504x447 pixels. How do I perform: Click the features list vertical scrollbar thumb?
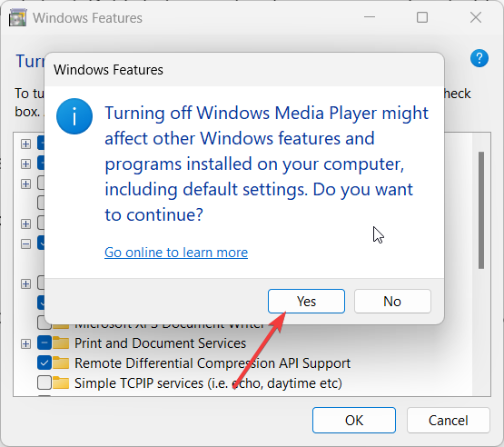point(481,210)
